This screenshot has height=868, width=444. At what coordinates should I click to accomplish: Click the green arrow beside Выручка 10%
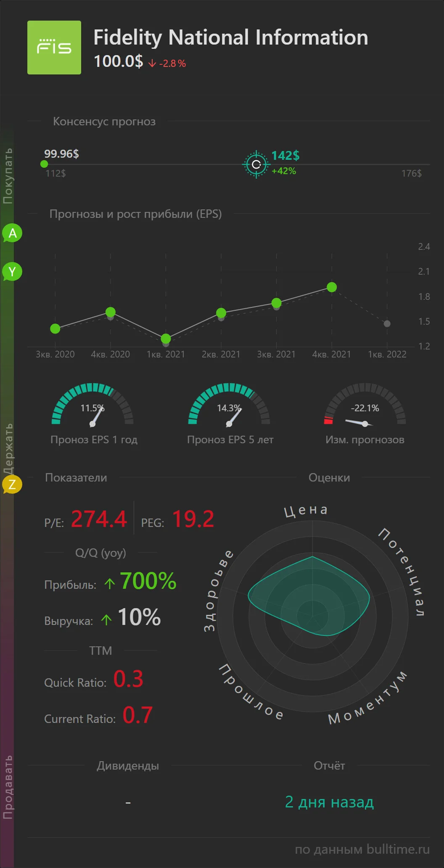[x=106, y=619]
